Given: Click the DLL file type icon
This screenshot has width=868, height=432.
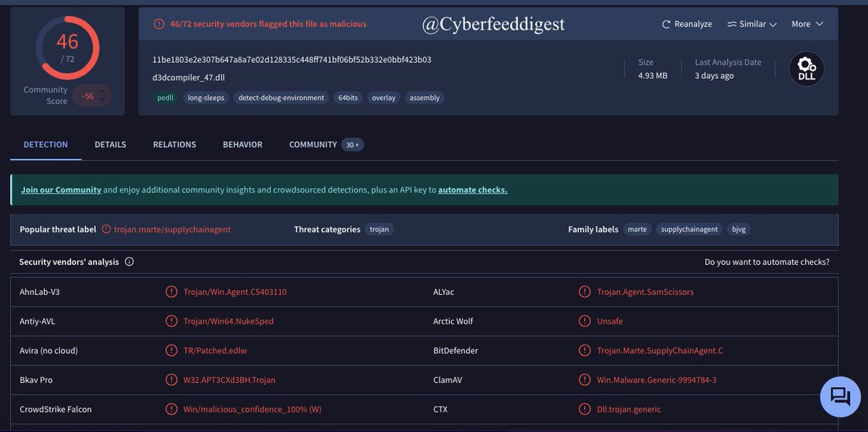Looking at the screenshot, I should coord(807,69).
